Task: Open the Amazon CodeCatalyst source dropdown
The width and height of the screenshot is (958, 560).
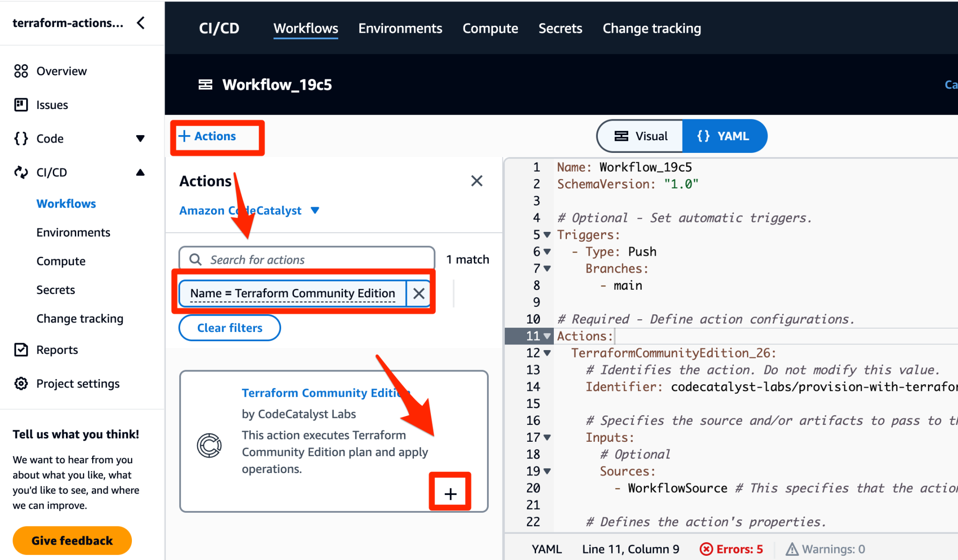Action: pos(315,210)
